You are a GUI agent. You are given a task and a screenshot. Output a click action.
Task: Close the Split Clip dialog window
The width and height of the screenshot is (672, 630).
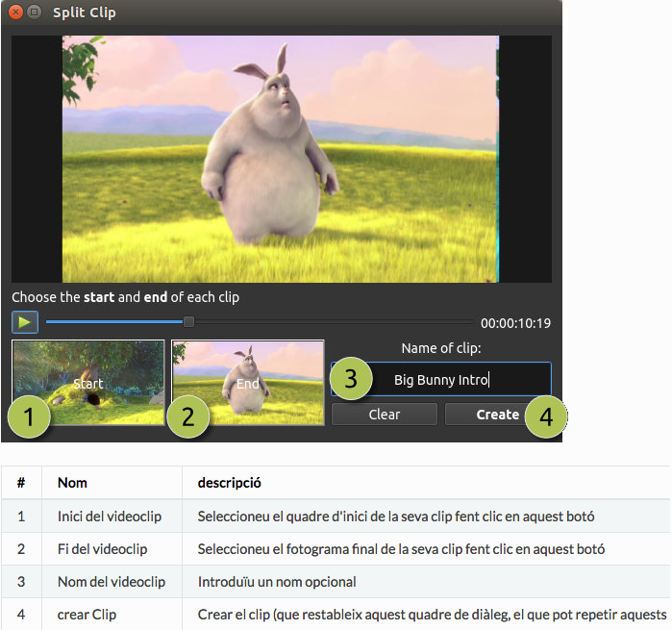click(16, 13)
